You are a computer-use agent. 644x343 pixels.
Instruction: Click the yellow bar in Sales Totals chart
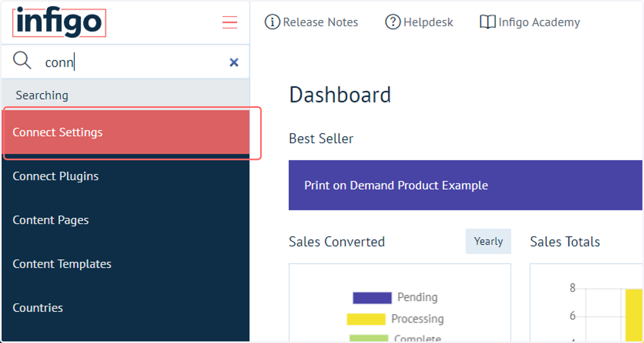point(634,315)
